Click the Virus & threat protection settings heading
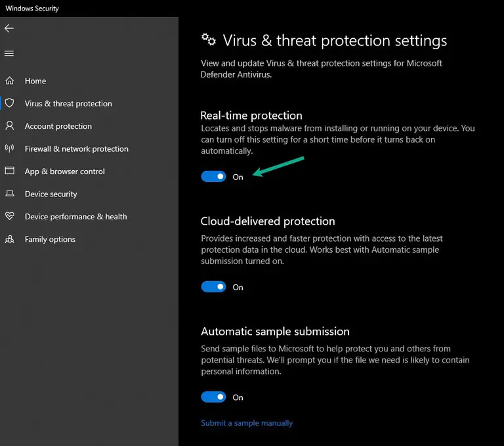The height and width of the screenshot is (446, 504). (335, 41)
